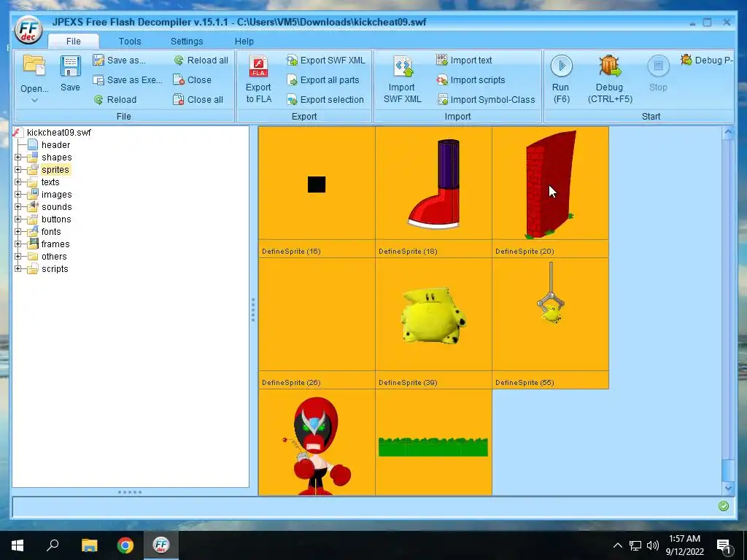747x560 pixels.
Task: Click the Reload all icon
Action: pos(179,60)
